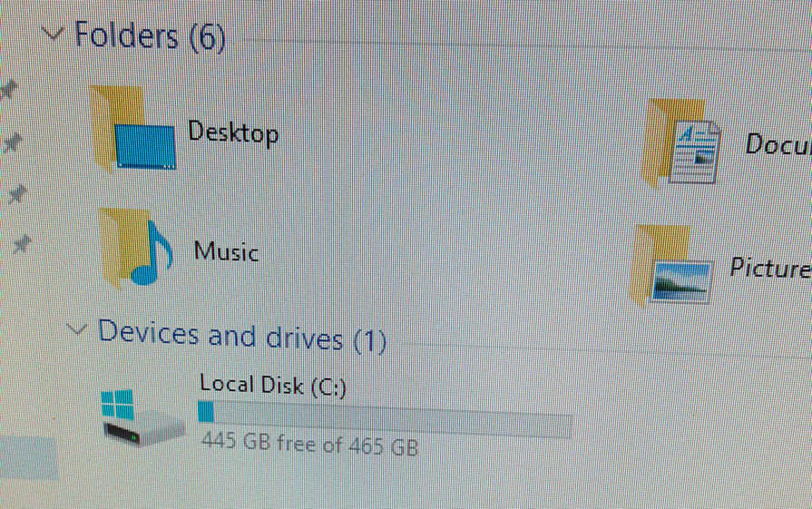
Task: Open the Pictures folder icon
Action: tap(671, 266)
